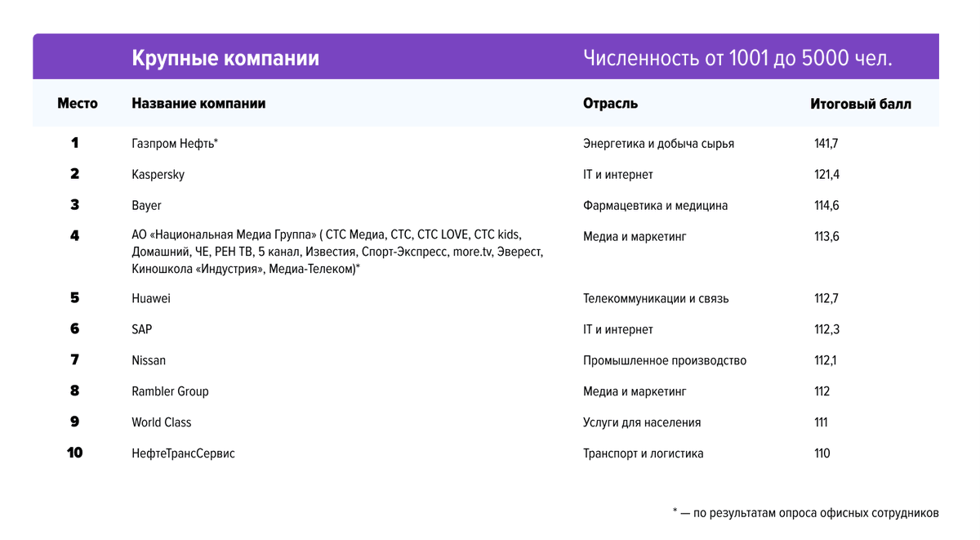Select company name 'Bayer'
This screenshot has width=980, height=540.
pos(147,206)
